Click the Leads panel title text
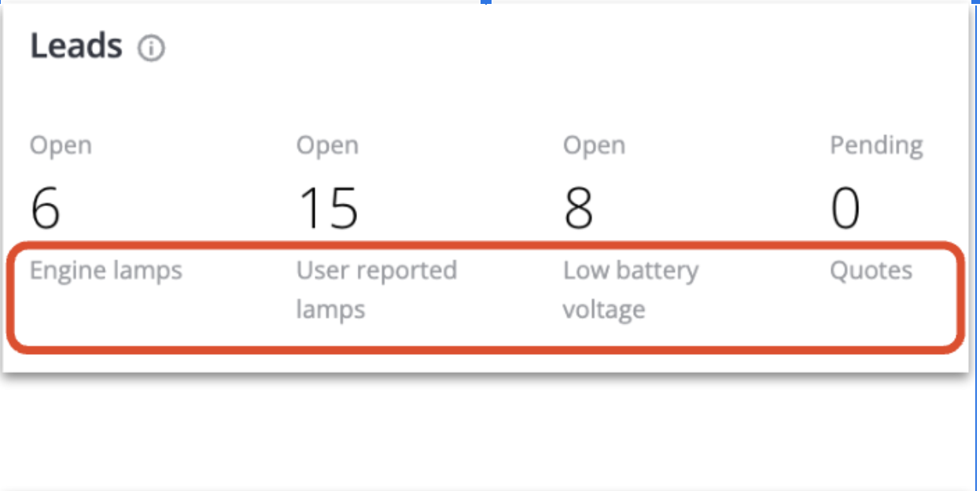Screen dimensions: 980x491 click(75, 46)
